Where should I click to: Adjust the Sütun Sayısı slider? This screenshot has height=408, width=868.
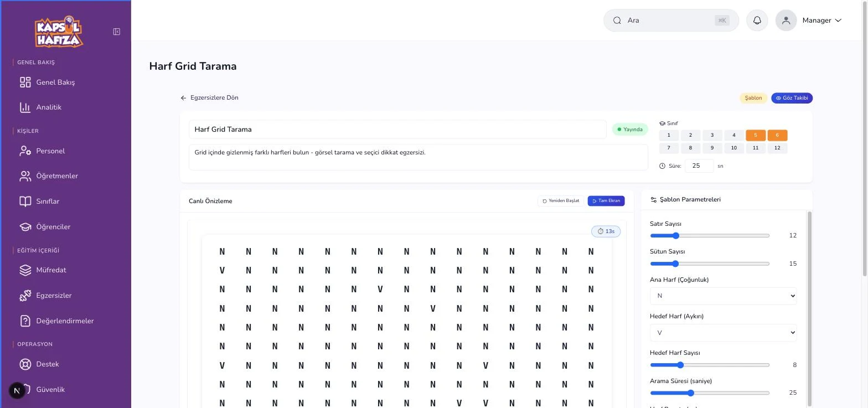click(x=710, y=264)
